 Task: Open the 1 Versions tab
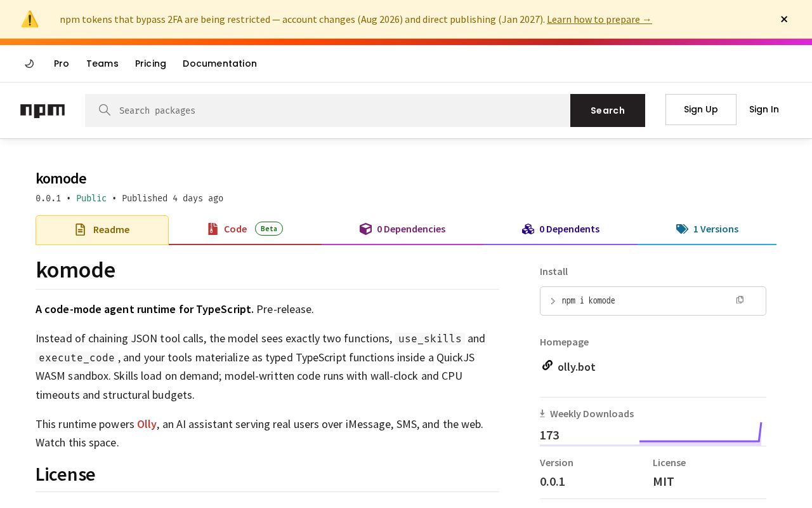point(707,229)
